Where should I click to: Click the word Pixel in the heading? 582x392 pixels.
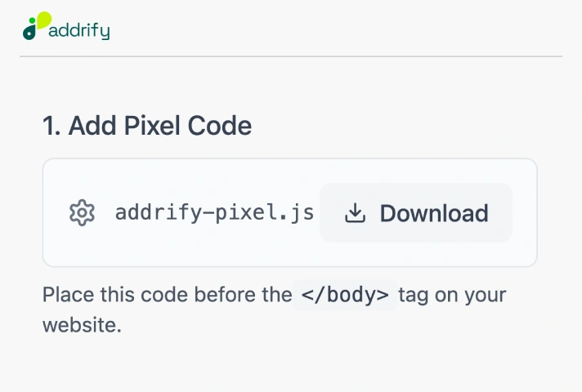[152, 125]
